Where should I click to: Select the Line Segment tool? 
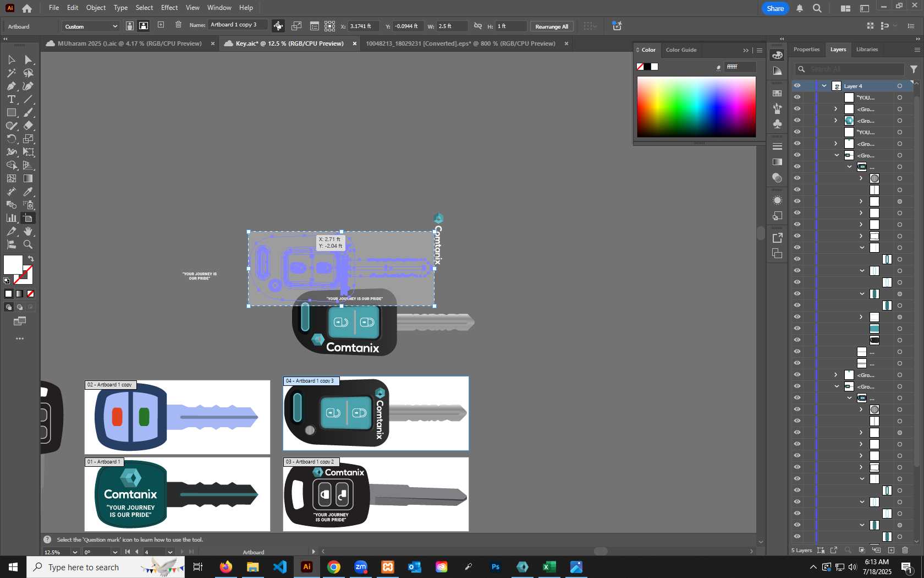click(28, 99)
